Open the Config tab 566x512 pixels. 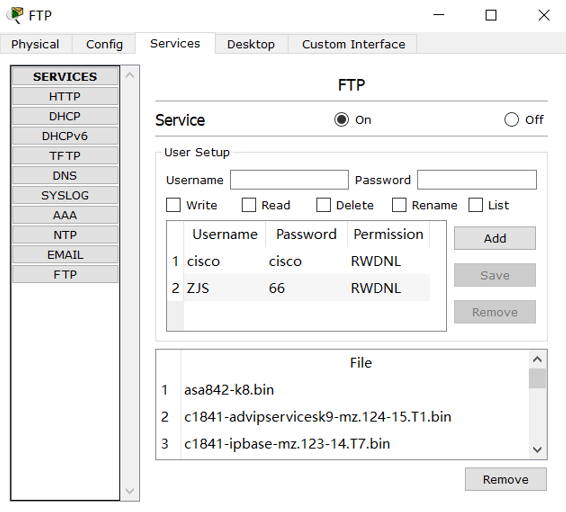click(x=104, y=44)
